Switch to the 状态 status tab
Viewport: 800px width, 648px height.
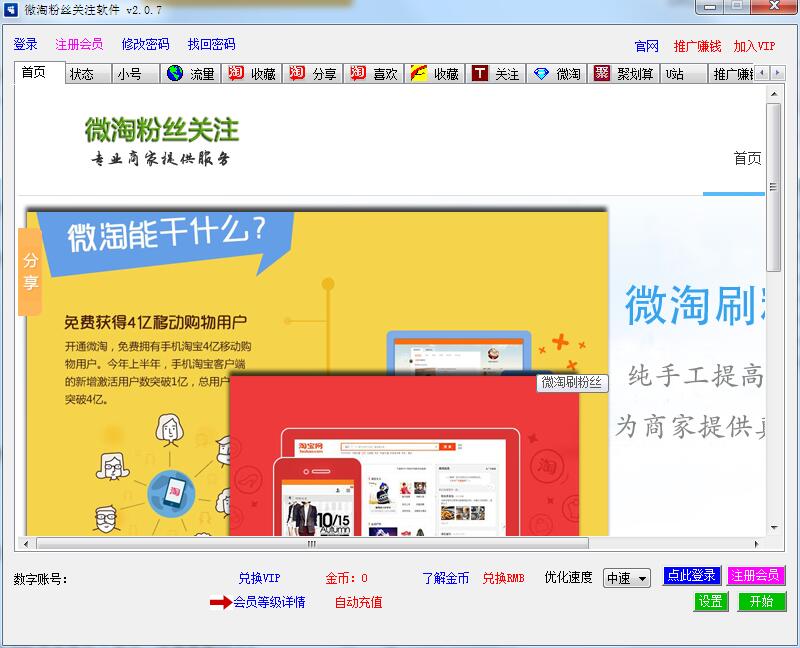click(83, 72)
